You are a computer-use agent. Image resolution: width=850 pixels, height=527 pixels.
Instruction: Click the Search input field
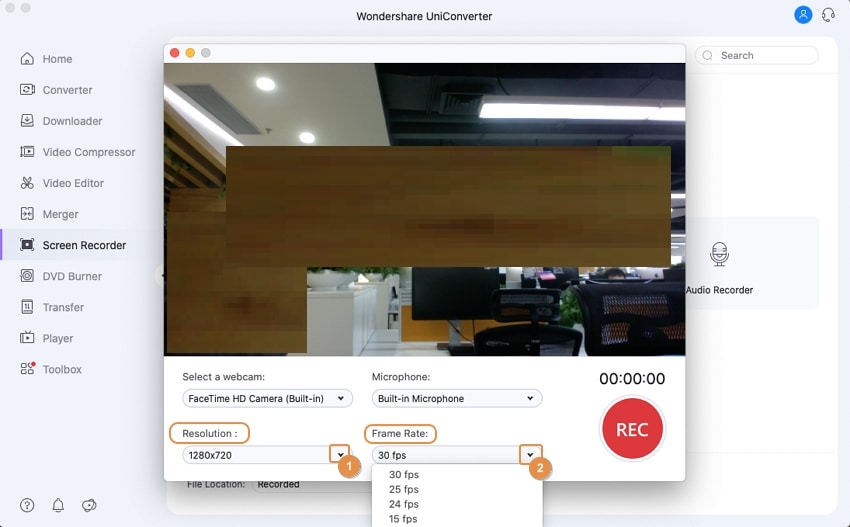757,55
